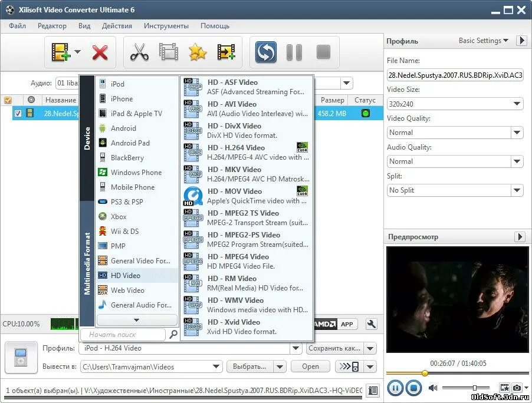Remove selected file with red X
The height and width of the screenshot is (403, 532).
click(100, 52)
